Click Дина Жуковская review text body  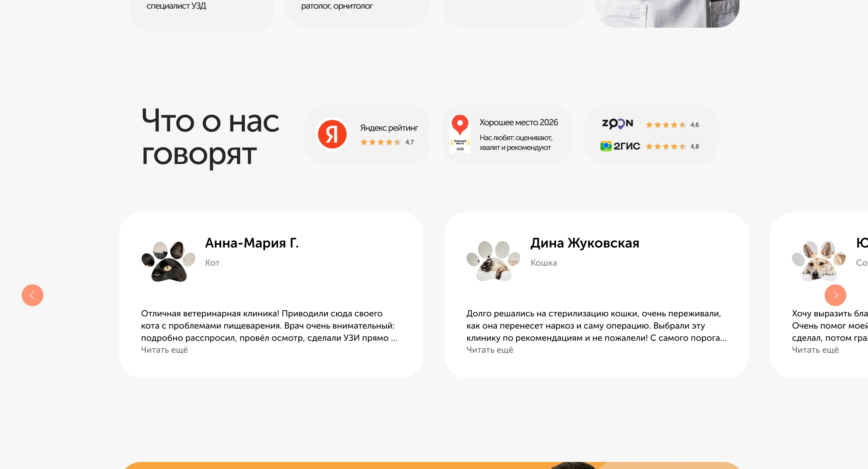pos(596,326)
